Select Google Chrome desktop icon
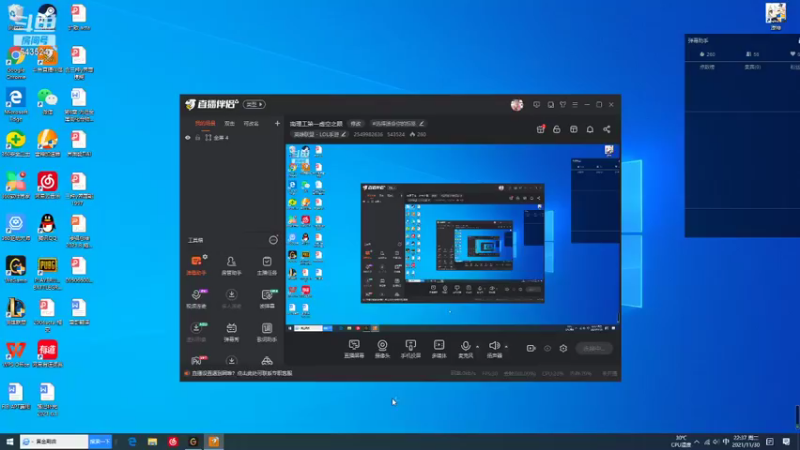The width and height of the screenshot is (800, 450). (16, 63)
